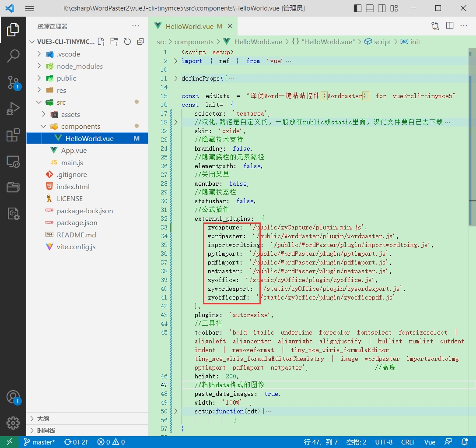
Task: Collapse the components folder
Action: point(44,127)
